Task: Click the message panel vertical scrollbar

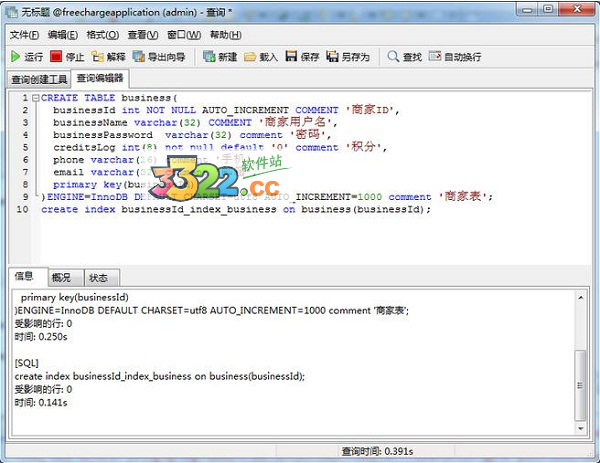Action: pyautogui.click(x=582, y=380)
